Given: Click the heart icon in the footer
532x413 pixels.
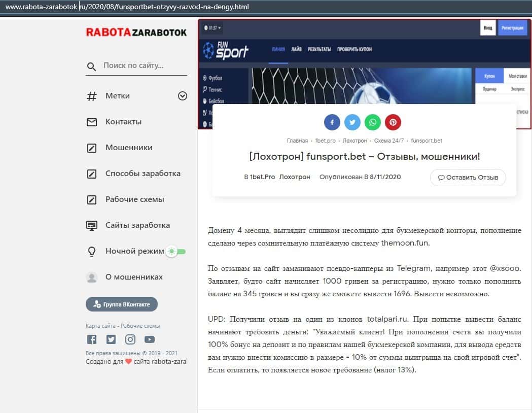Looking at the screenshot, I should click(128, 361).
